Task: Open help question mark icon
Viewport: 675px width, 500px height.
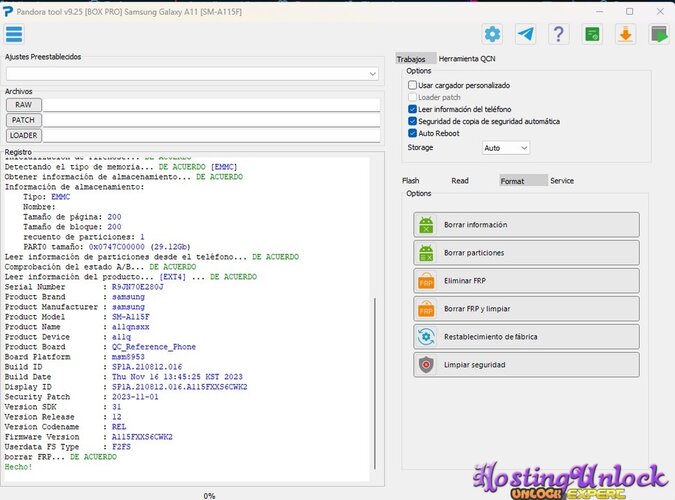Action: [x=559, y=34]
